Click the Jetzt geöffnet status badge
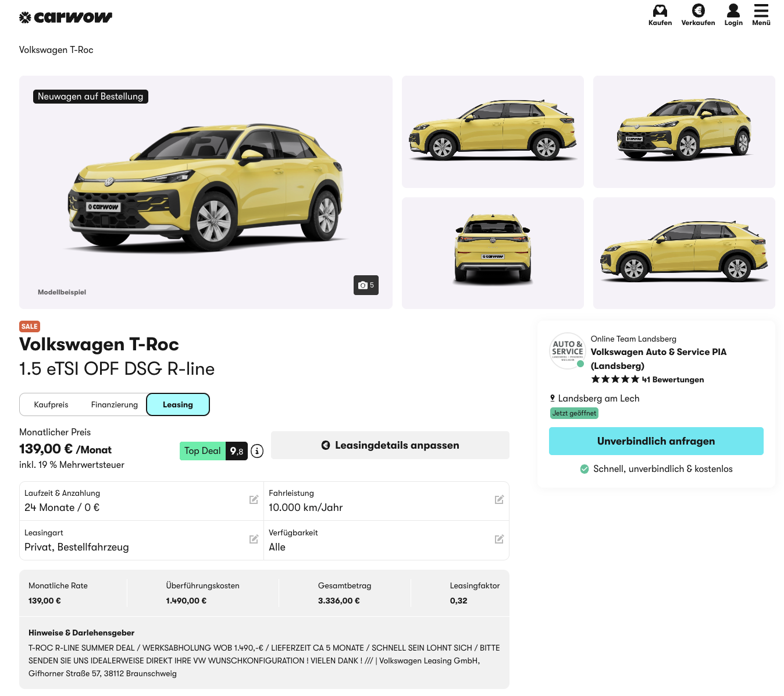Screen dimensions: 784x696 point(574,413)
